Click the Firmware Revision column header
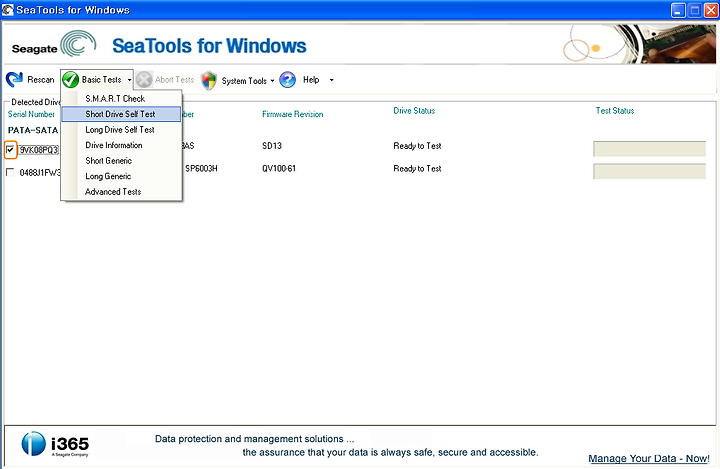This screenshot has height=469, width=720. [292, 114]
